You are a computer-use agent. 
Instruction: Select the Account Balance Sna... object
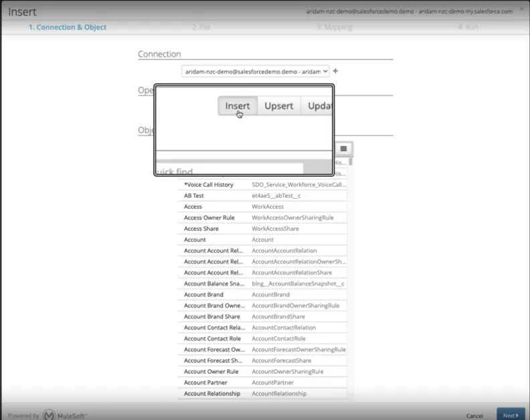click(262, 284)
